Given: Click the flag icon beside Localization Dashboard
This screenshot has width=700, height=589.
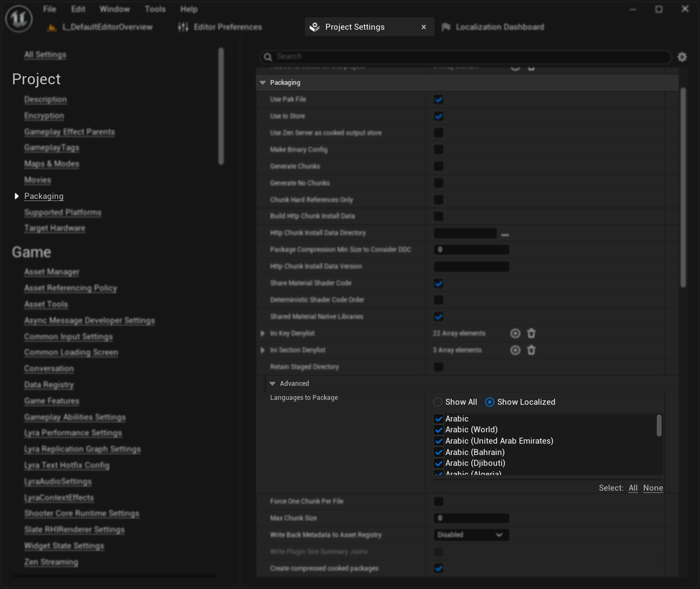Looking at the screenshot, I should (x=447, y=26).
